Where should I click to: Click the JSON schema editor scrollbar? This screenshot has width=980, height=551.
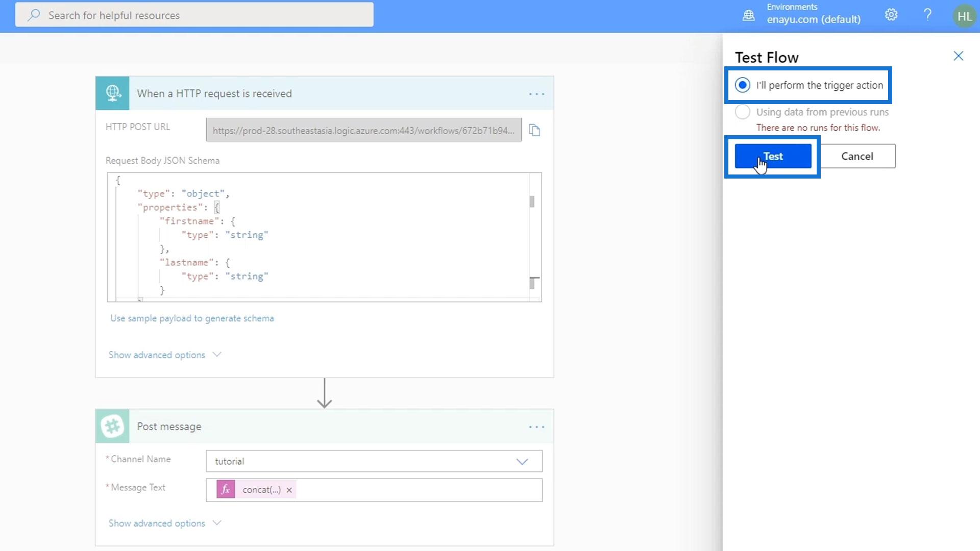coord(532,202)
